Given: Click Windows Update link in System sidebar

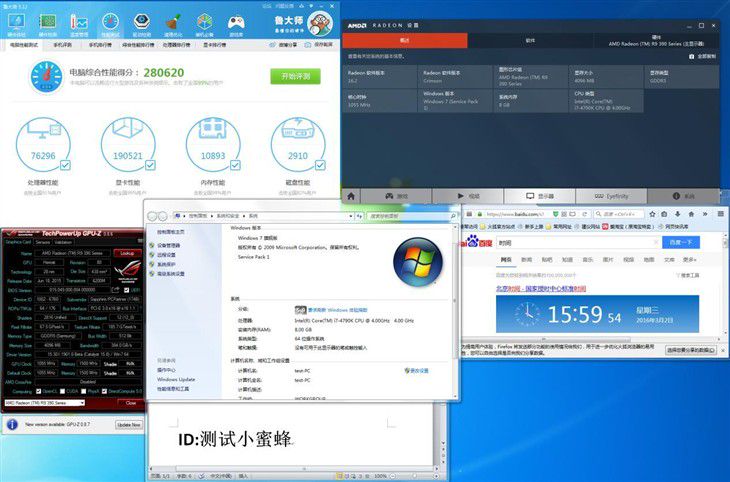Looking at the screenshot, I should (176, 380).
